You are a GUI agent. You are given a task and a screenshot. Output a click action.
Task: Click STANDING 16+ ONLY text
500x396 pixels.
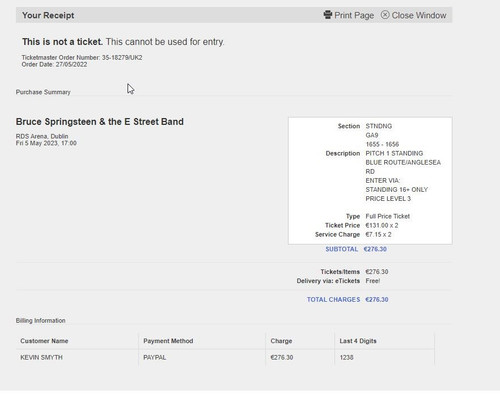[x=397, y=189]
